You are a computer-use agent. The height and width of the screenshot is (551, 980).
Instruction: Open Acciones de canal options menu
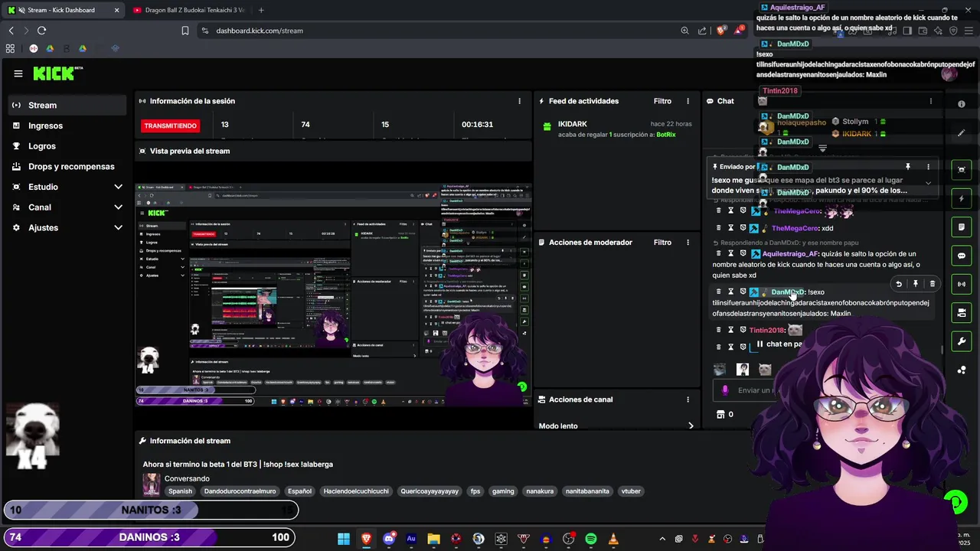coord(688,399)
